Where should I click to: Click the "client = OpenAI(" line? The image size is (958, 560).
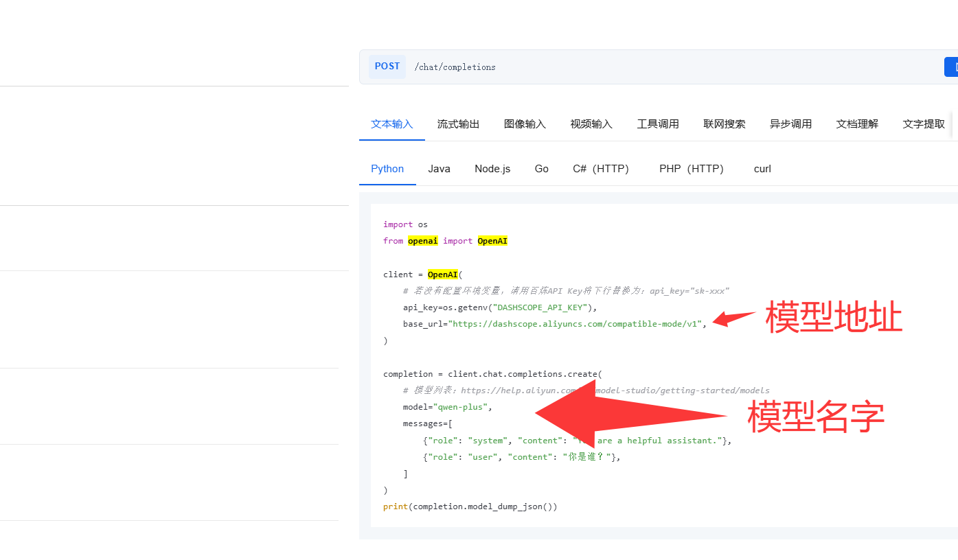423,275
